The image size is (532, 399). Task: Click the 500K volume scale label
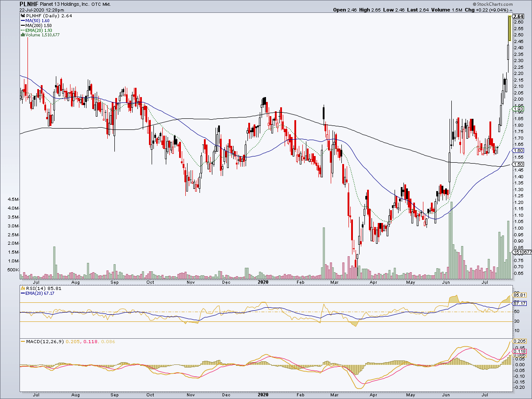12,270
